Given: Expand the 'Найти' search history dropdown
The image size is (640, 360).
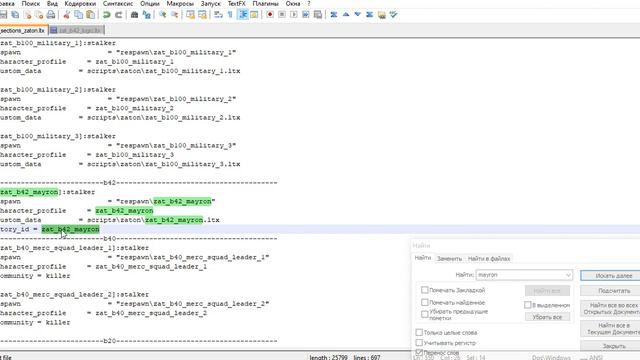Looking at the screenshot, I should tap(568, 275).
